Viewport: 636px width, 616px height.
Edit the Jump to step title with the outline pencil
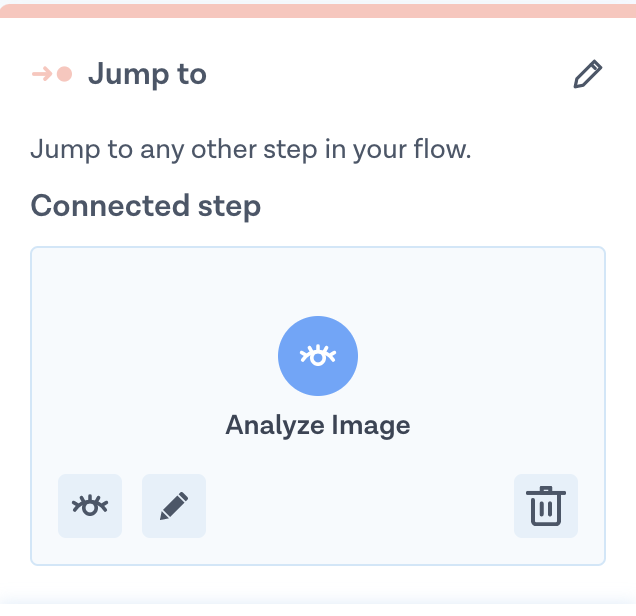pos(588,75)
